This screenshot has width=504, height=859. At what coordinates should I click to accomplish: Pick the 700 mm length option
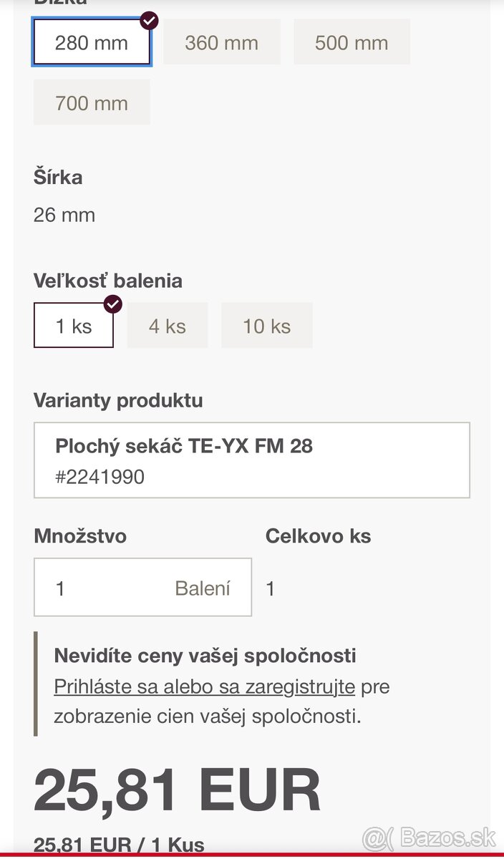point(92,103)
